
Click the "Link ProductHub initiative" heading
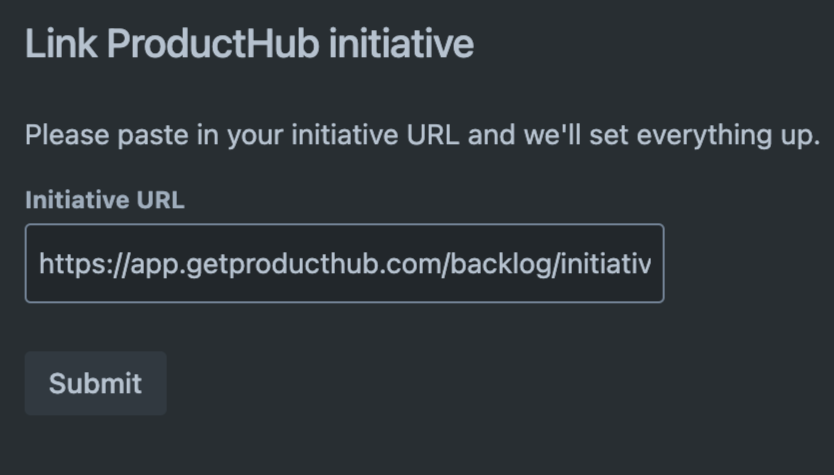click(x=249, y=45)
